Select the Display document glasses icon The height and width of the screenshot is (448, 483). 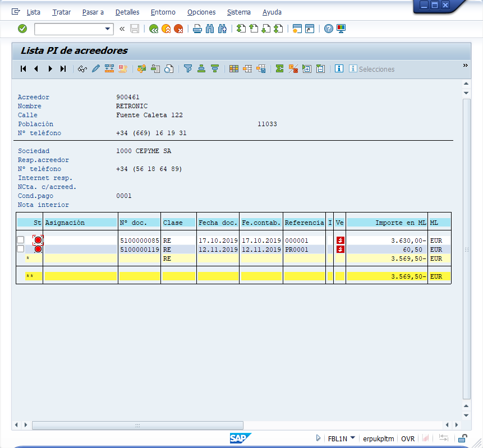click(82, 68)
